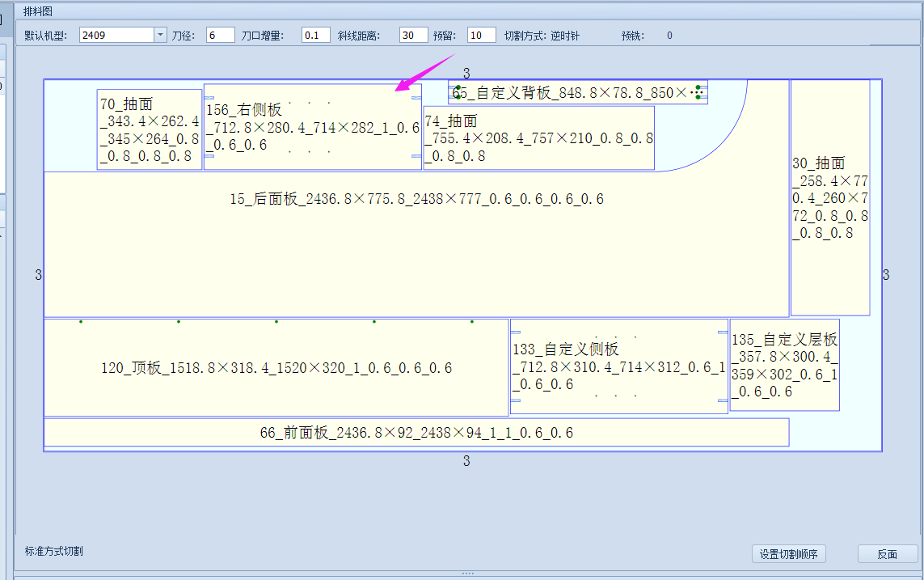Viewport: 924px width, 580px height.
Task: Select the 70_抽面 panel piece
Action: click(x=150, y=129)
